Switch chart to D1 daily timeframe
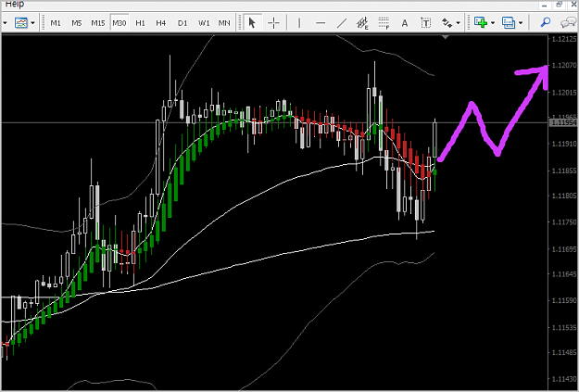Screen dimensions: 579x392 (x=183, y=23)
